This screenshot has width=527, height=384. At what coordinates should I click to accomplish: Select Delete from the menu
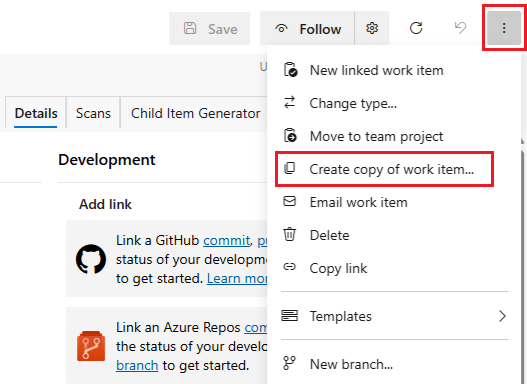click(x=394, y=235)
